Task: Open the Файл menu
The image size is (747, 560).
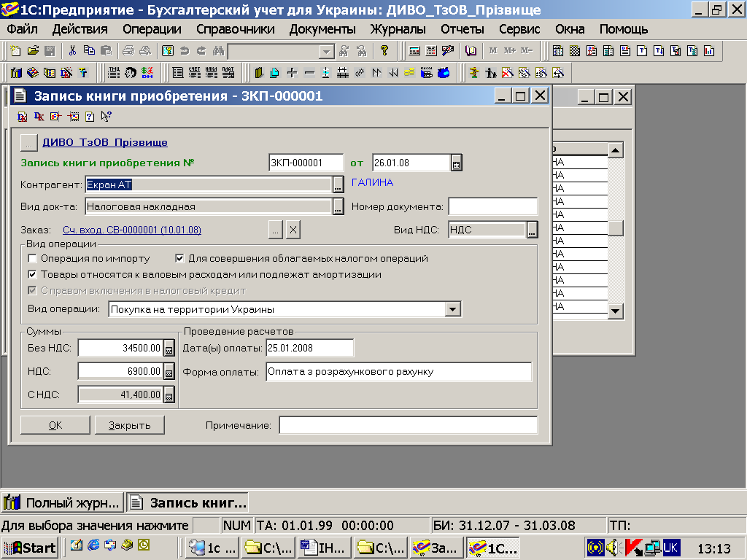Action: pyautogui.click(x=23, y=29)
